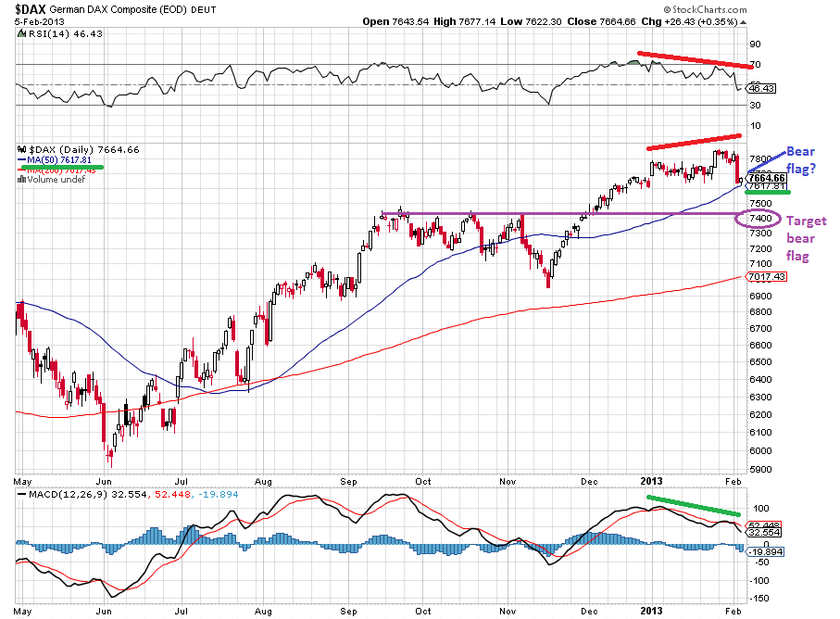Select the Open 7643.54 value
This screenshot has width=840, height=619.
pyautogui.click(x=395, y=21)
